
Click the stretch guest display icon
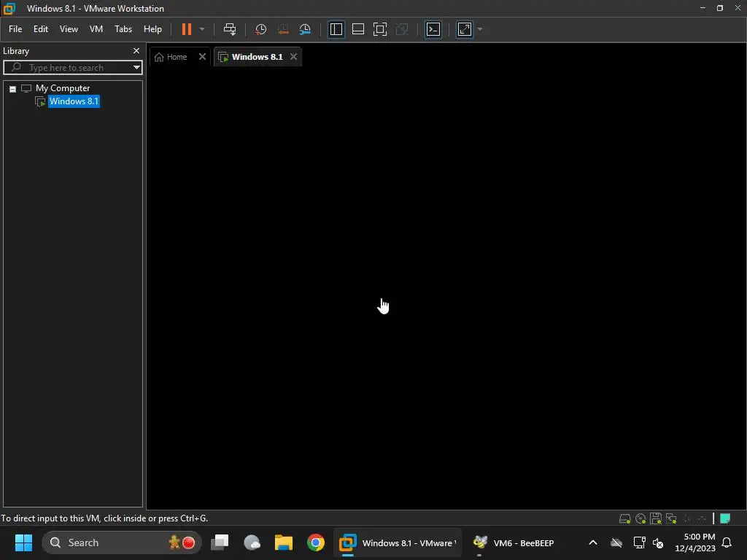(x=465, y=29)
